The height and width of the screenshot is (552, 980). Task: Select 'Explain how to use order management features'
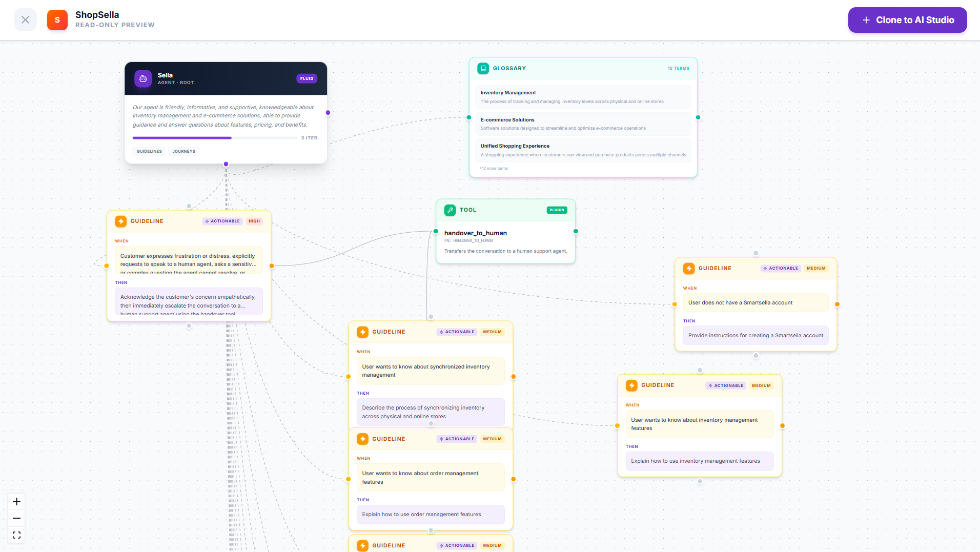click(x=431, y=514)
